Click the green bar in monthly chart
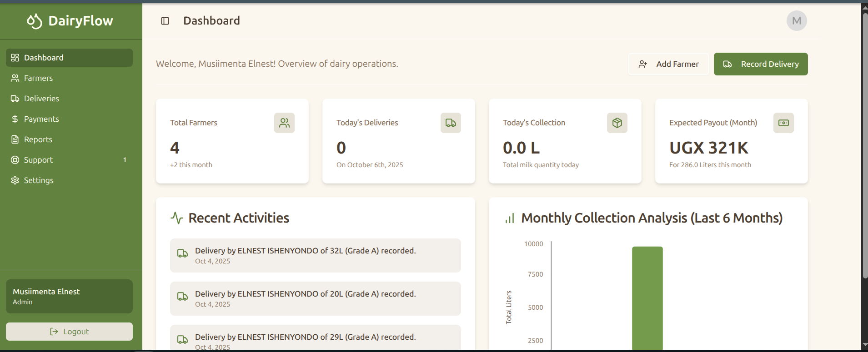Screen dimensions: 868x352 pos(647,297)
